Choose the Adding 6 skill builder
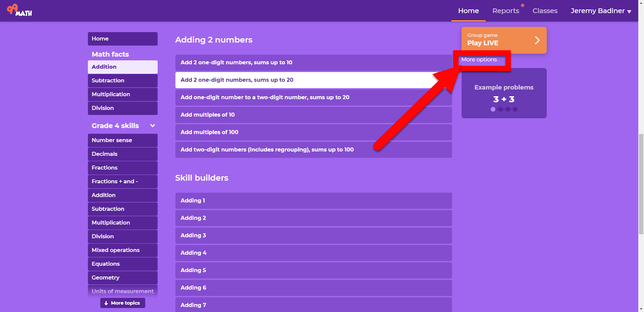 pyautogui.click(x=314, y=288)
